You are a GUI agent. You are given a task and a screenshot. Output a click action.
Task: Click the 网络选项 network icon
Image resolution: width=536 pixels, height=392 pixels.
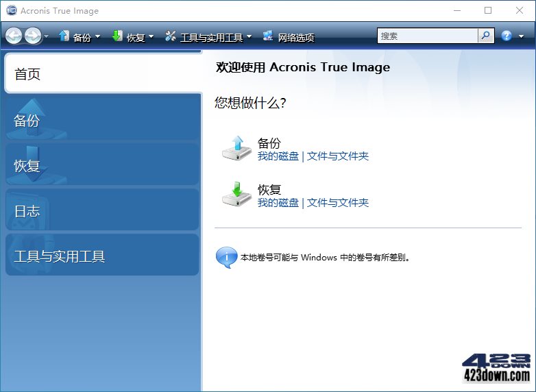click(268, 36)
